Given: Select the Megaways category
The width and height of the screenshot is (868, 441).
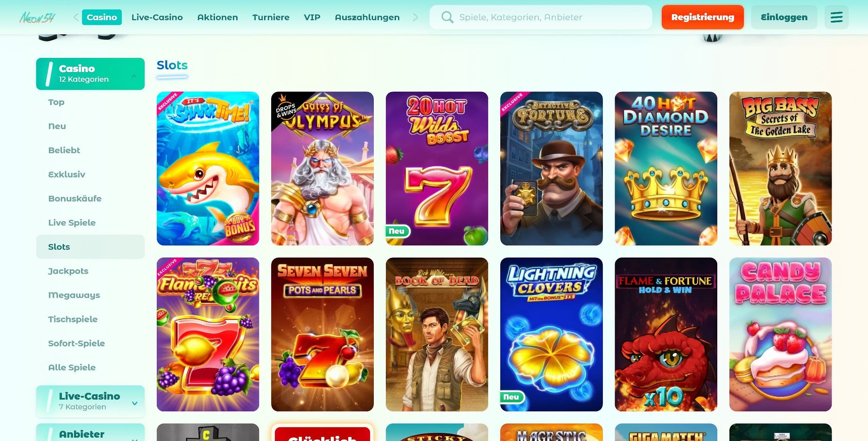Looking at the screenshot, I should click(x=74, y=295).
